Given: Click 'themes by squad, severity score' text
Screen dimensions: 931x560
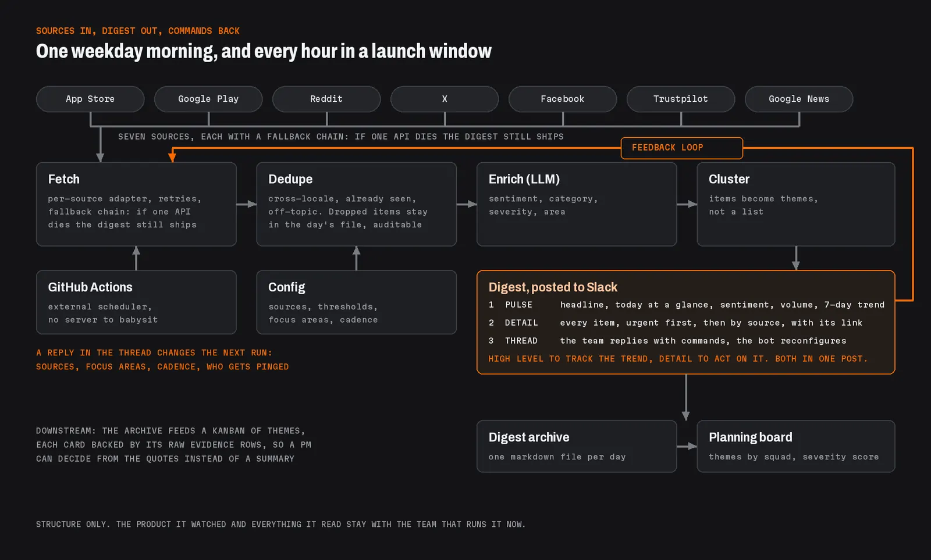Looking at the screenshot, I should pos(794,457).
